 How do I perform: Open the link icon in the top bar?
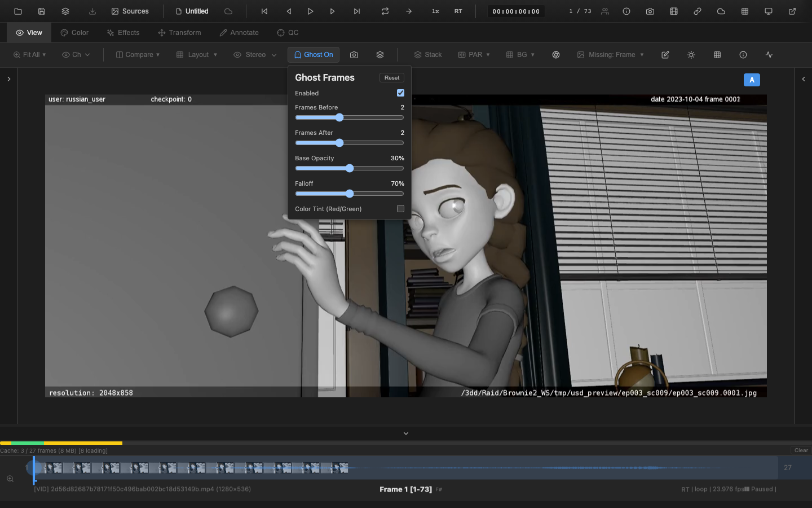pyautogui.click(x=697, y=11)
